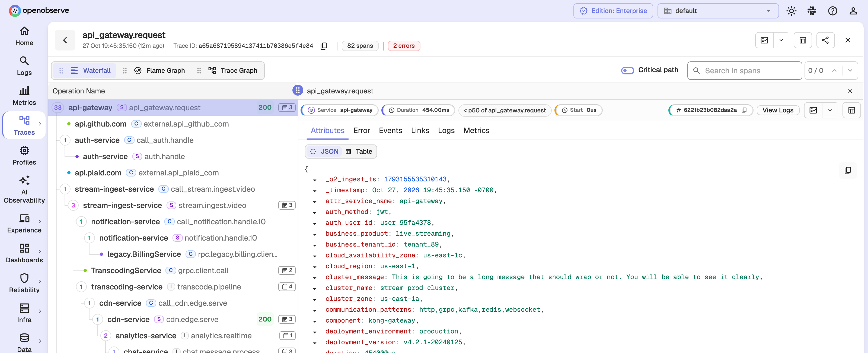
Task: Open the default organization dropdown
Action: [718, 11]
